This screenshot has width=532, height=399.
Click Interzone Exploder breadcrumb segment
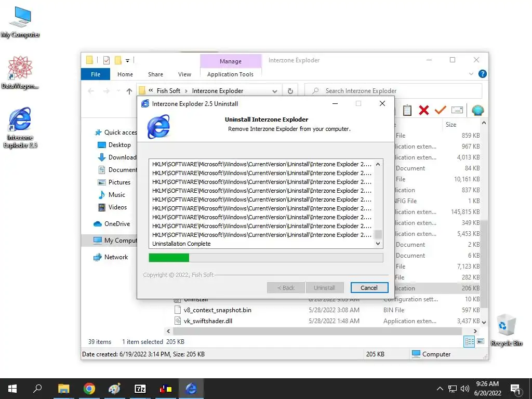point(218,90)
